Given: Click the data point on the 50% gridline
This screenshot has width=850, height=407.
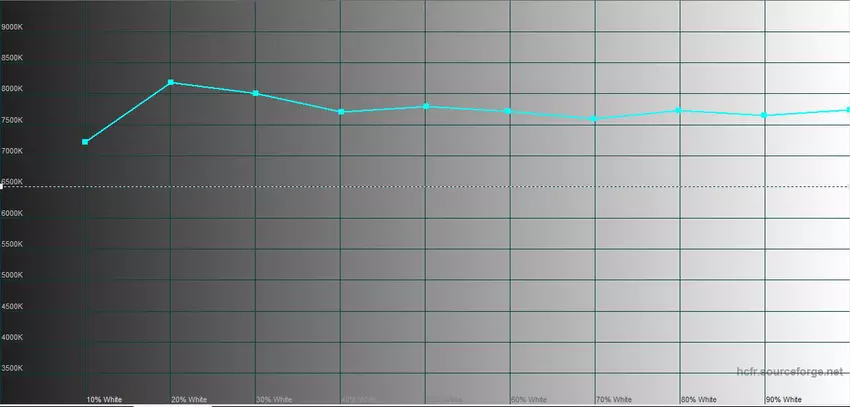Looking at the screenshot, I should click(426, 106).
